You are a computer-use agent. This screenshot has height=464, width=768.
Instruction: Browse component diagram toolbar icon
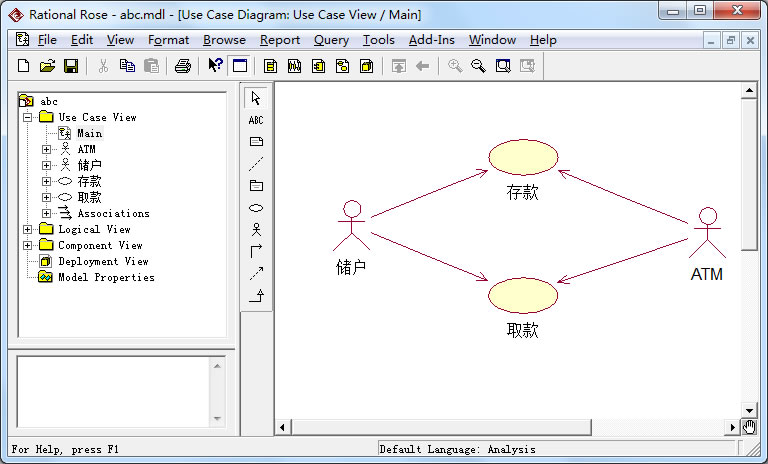[x=318, y=66]
